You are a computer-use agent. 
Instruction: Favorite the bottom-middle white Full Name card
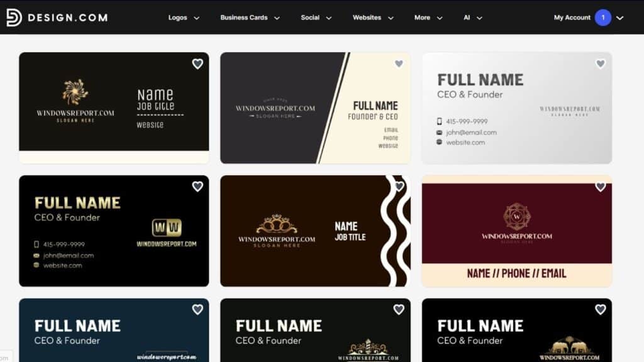399,309
